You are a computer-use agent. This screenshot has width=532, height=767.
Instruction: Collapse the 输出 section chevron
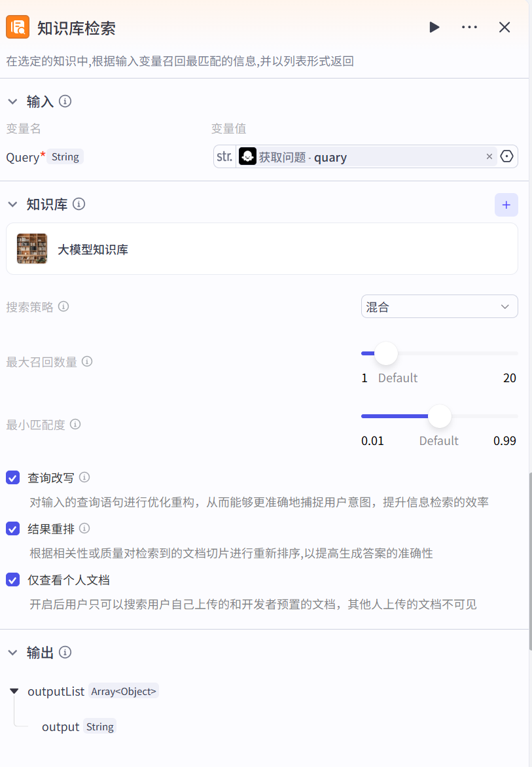point(12,652)
